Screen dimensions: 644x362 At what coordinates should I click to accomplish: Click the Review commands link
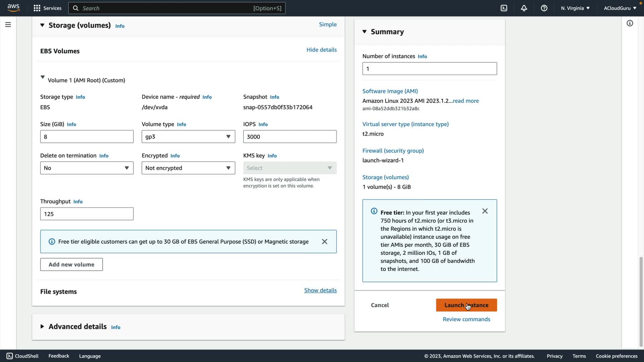click(x=466, y=319)
